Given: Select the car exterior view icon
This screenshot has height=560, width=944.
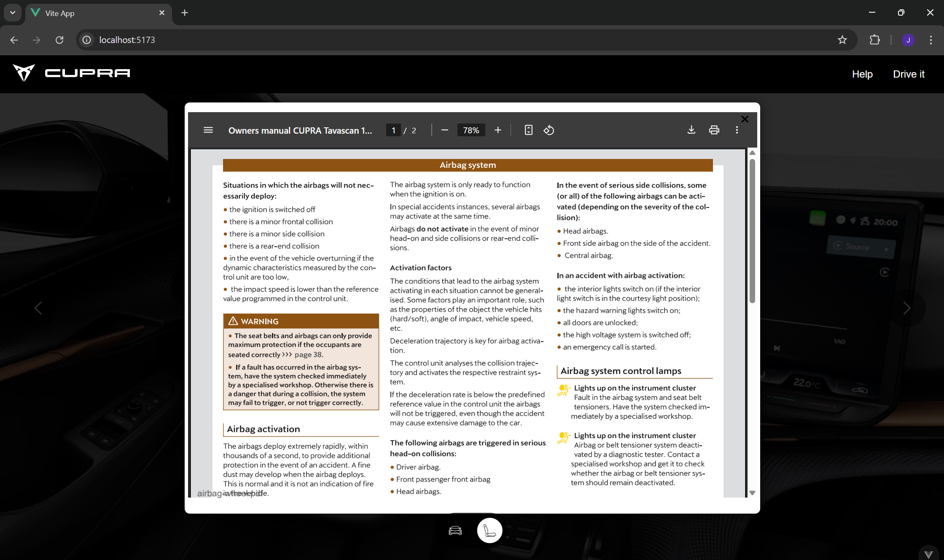Looking at the screenshot, I should coord(455,530).
